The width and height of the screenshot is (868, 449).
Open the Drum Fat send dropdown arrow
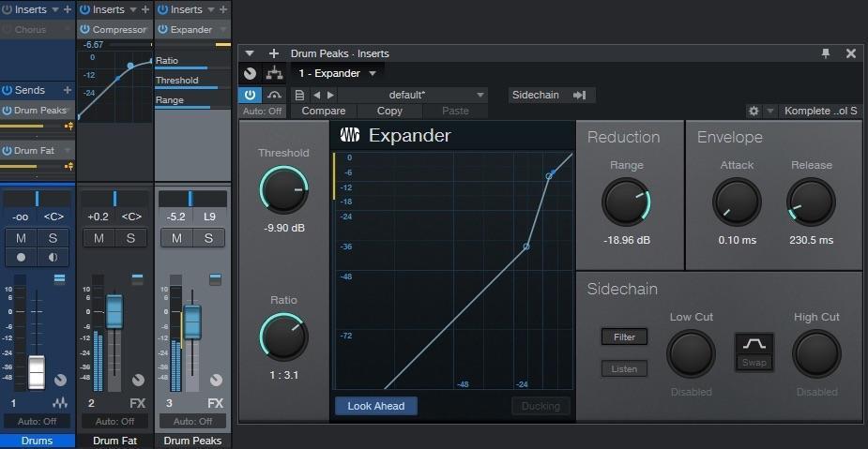click(68, 150)
